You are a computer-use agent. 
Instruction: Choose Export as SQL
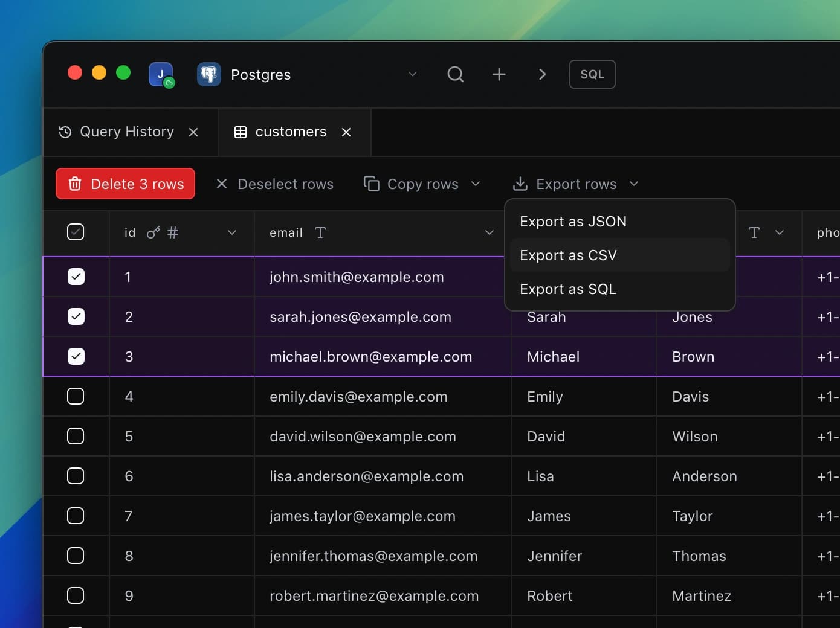click(x=620, y=289)
